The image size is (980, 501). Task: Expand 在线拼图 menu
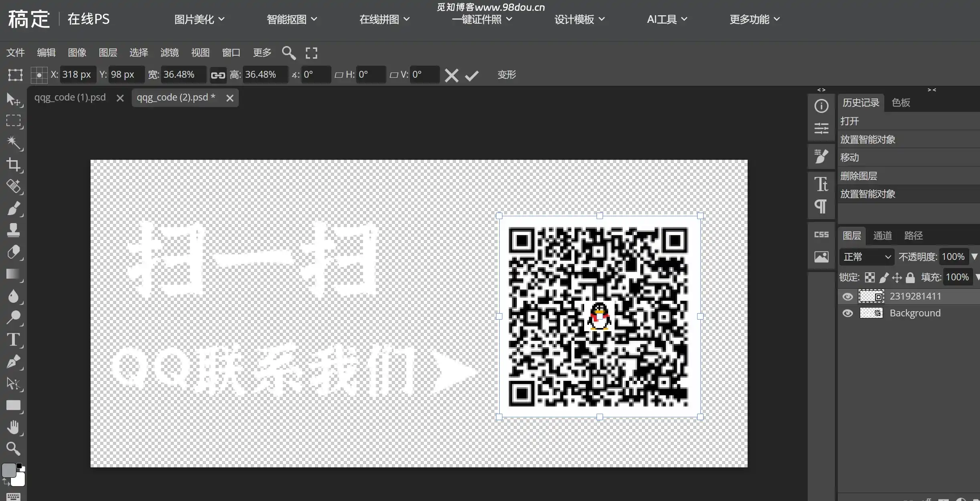(384, 19)
